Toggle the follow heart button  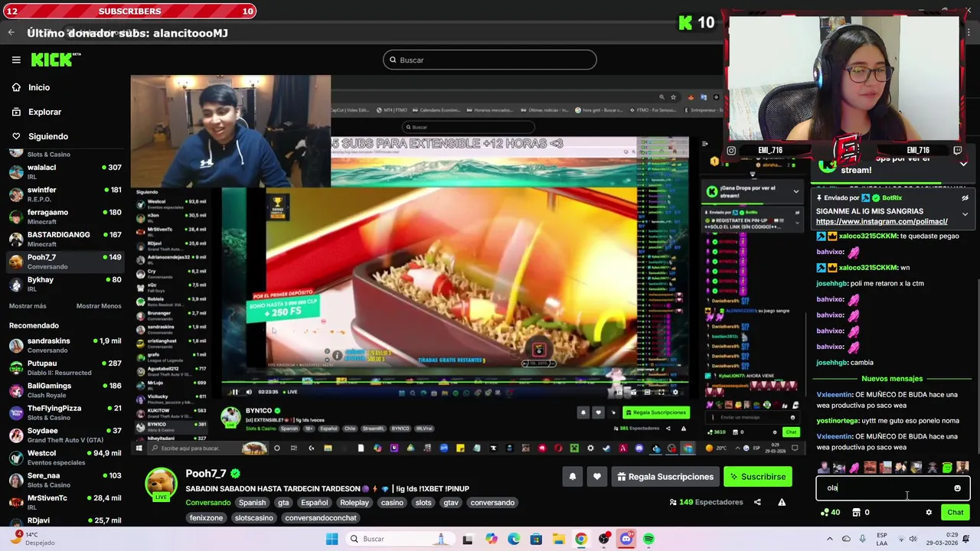597,477
